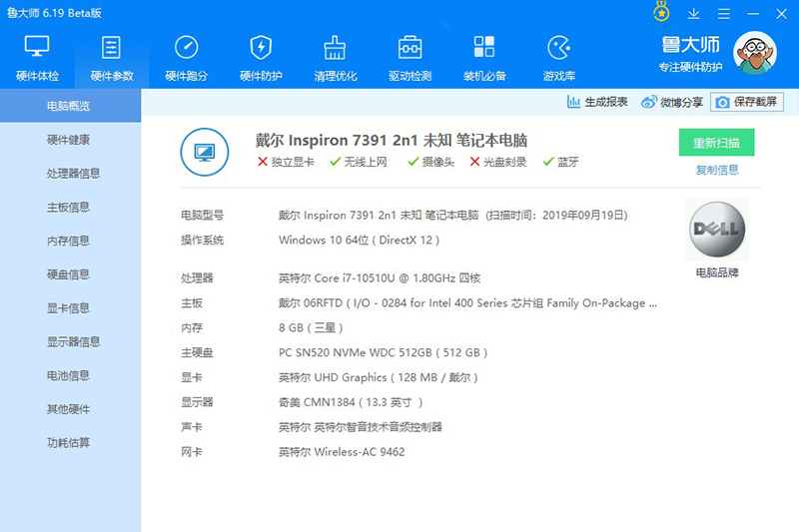The height and width of the screenshot is (532, 799).
Task: Select 硬盘信息 in the sidebar
Action: pos(70,274)
